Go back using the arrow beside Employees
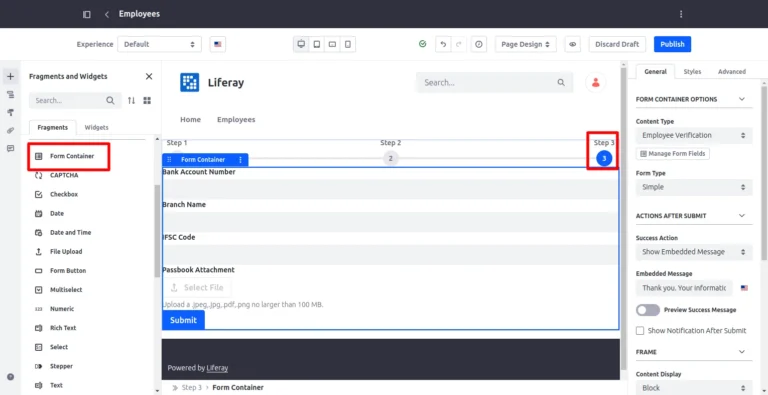This screenshot has width=768, height=395. coord(106,14)
